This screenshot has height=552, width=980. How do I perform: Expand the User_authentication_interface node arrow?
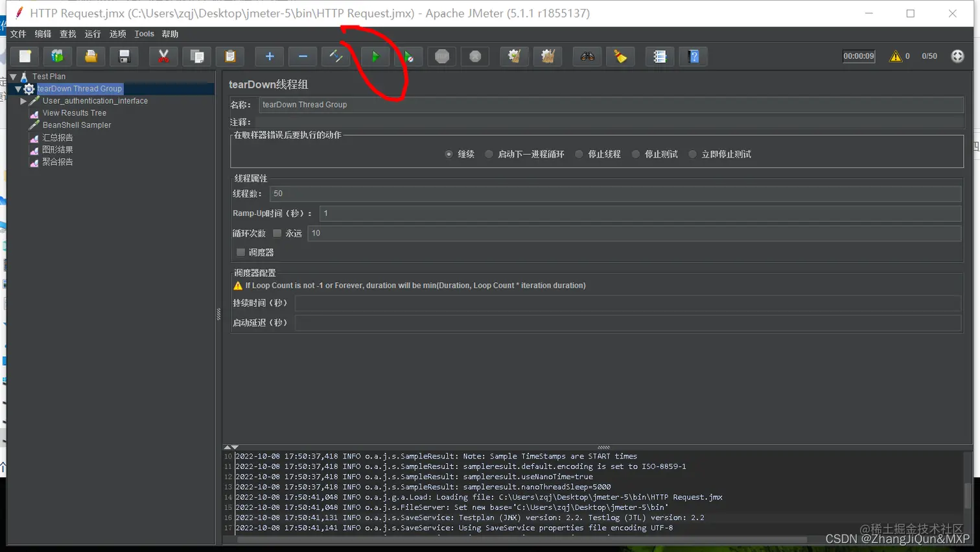coord(23,101)
